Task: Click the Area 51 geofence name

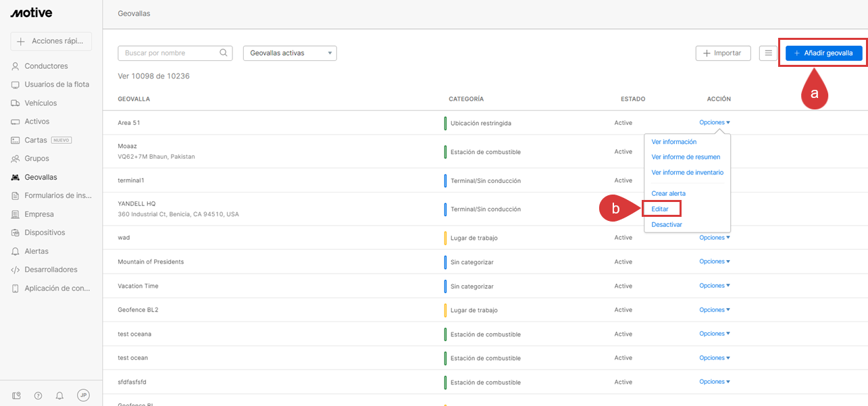Action: (128, 123)
